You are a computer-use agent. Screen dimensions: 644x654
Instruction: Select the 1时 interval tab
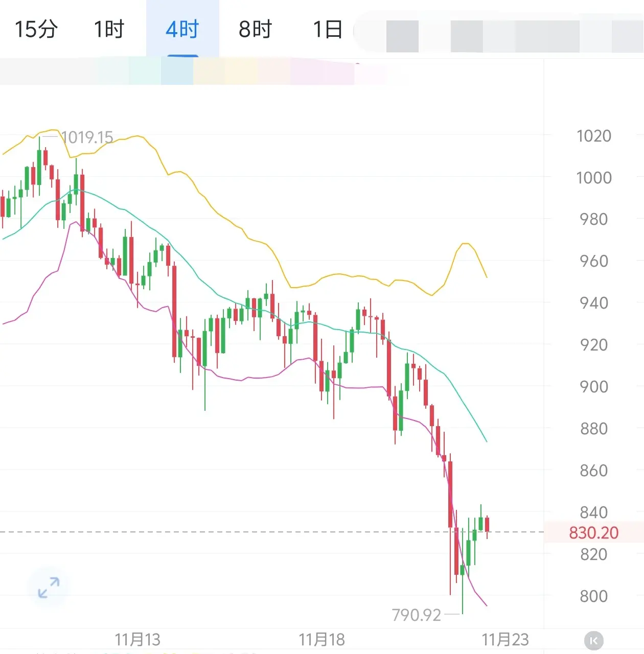pos(109,29)
